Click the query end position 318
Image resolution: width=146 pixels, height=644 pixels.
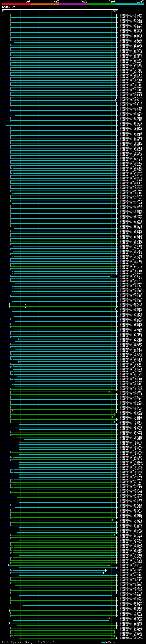[115, 11]
